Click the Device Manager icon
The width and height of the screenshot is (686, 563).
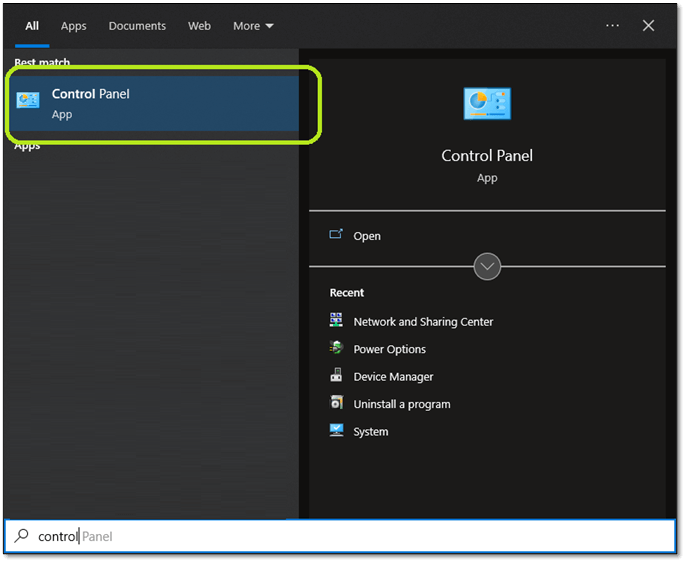[336, 375]
